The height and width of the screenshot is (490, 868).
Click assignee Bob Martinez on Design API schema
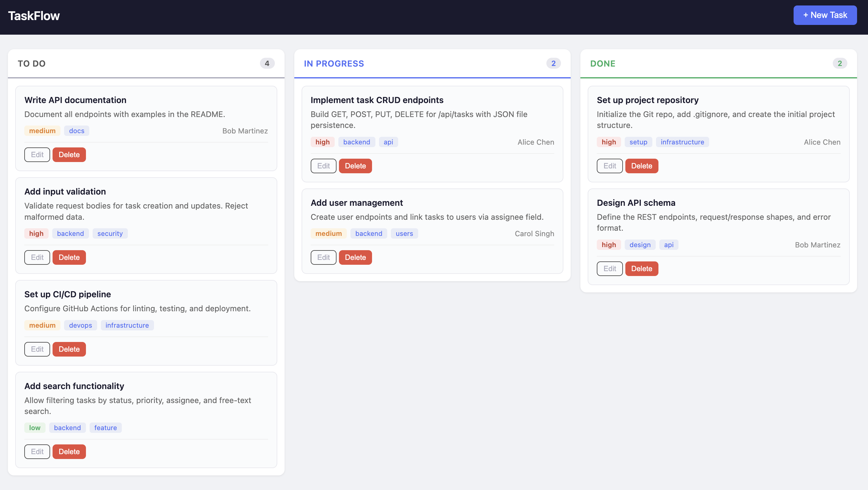pos(818,245)
